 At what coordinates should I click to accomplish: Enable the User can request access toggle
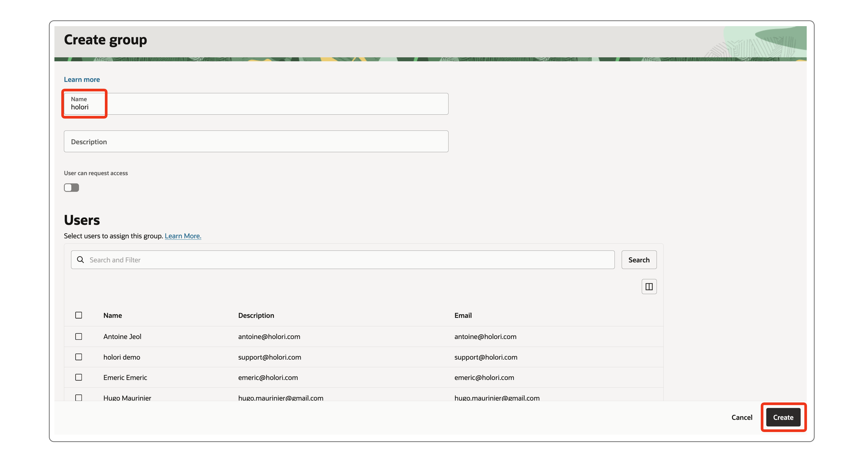71,187
